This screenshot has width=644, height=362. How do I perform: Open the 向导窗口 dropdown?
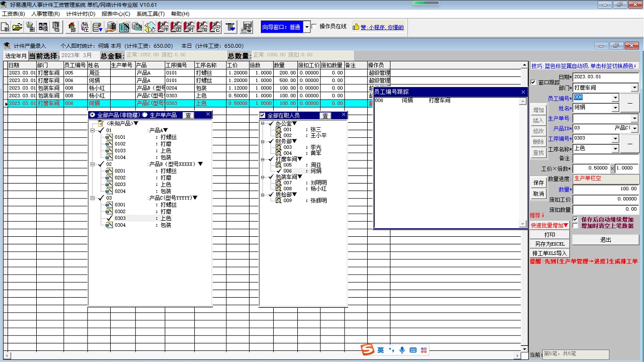point(307,27)
